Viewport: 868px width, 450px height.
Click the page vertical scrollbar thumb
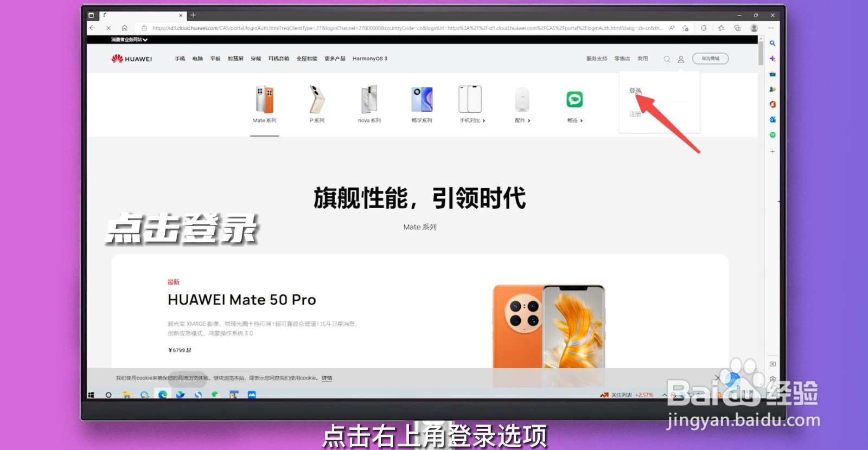pos(761,53)
